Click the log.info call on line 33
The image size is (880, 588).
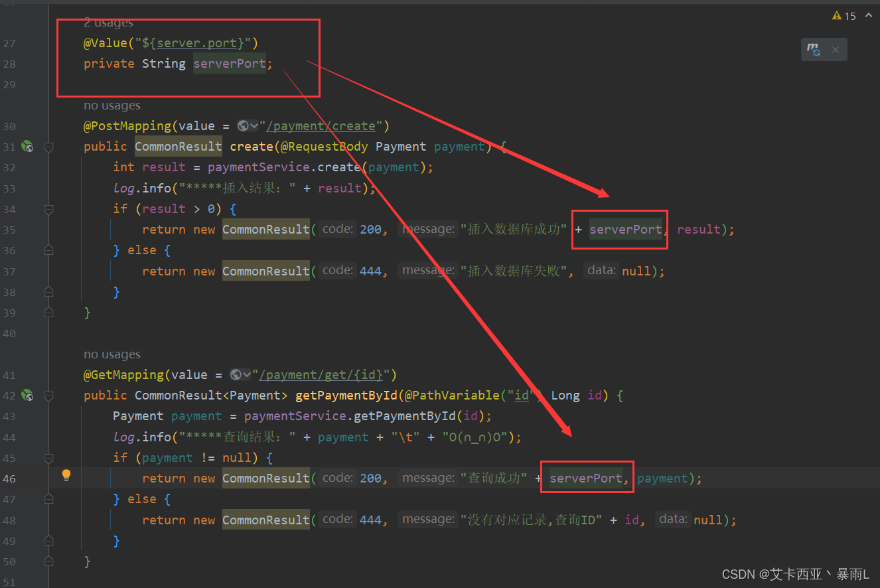tap(142, 188)
